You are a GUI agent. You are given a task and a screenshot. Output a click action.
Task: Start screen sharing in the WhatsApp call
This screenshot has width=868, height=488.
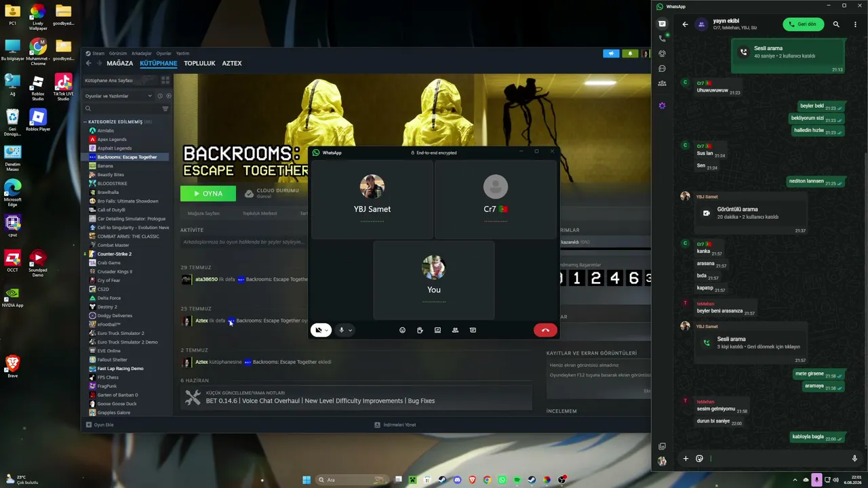pyautogui.click(x=437, y=330)
